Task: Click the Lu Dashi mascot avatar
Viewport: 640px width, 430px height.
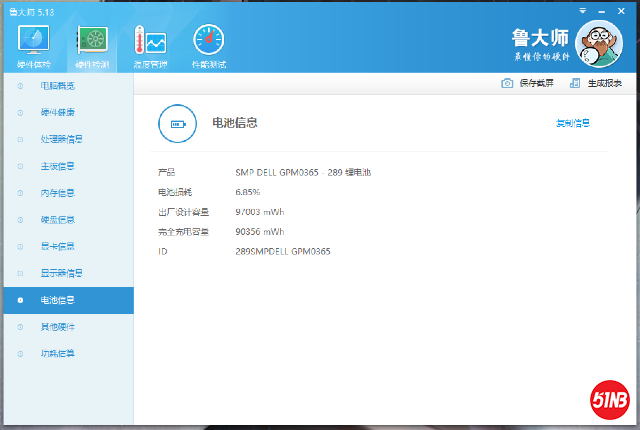Action: [599, 46]
